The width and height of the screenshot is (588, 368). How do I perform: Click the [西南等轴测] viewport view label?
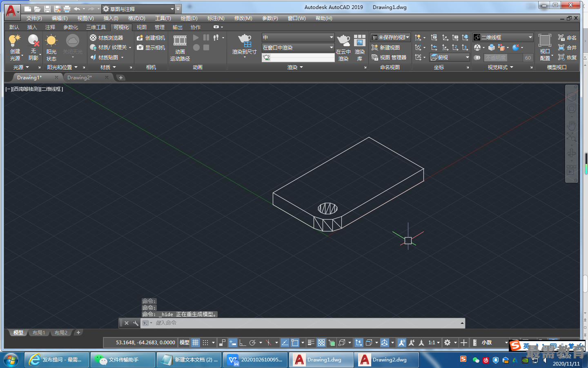coord(27,89)
